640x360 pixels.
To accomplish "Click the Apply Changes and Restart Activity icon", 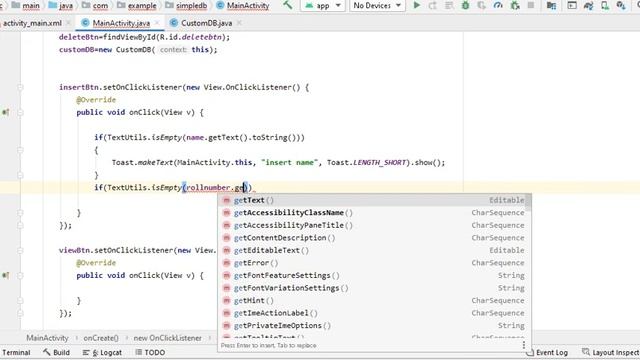I will [433, 5].
